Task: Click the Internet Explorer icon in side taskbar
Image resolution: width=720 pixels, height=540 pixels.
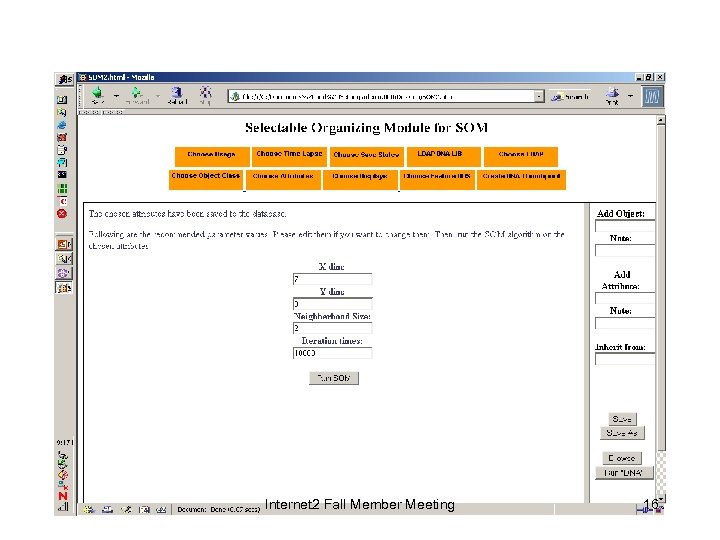Action: tap(62, 125)
